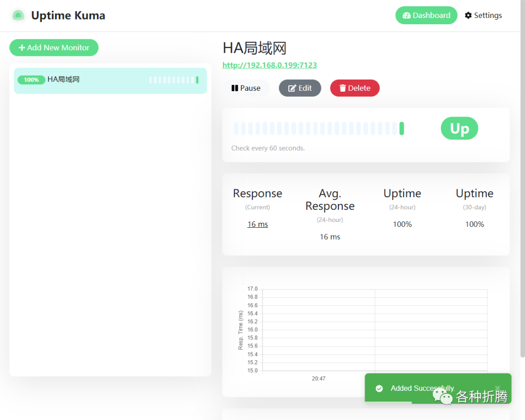Click the Uptime Kuma logo icon

(18, 16)
